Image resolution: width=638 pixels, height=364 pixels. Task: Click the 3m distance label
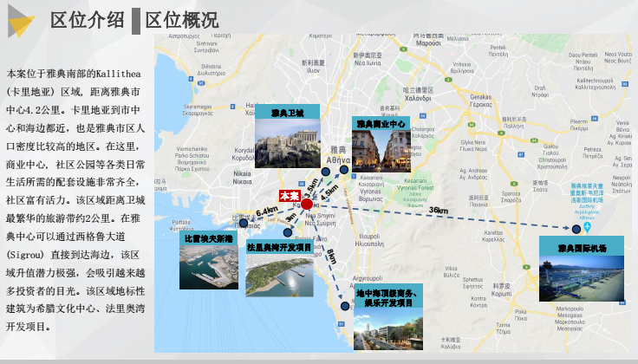[290, 218]
